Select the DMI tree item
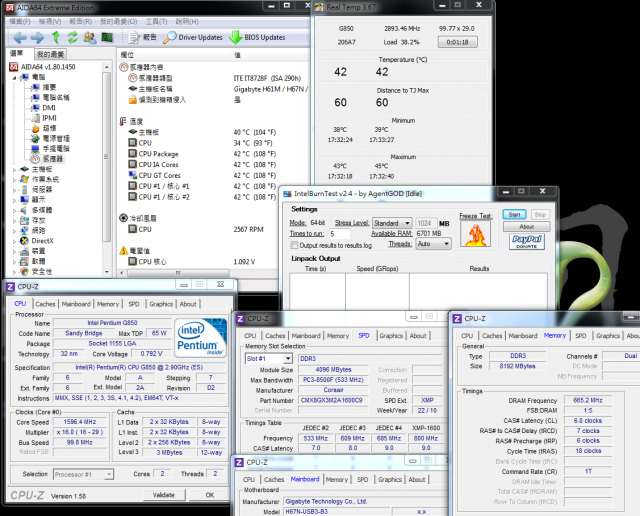This screenshot has height=516, width=640. click(43, 108)
